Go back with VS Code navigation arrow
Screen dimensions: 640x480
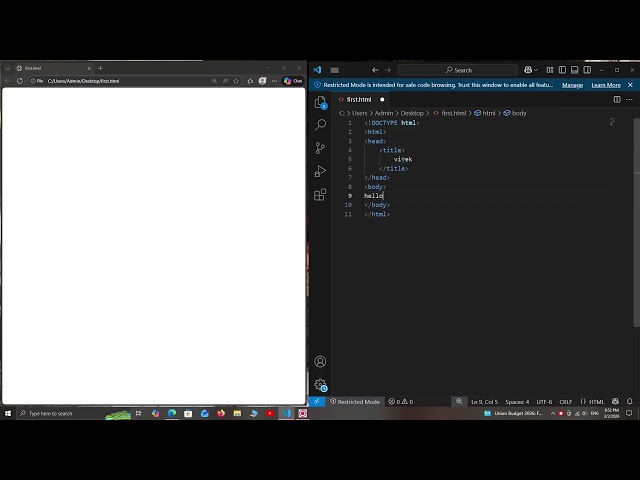point(375,70)
